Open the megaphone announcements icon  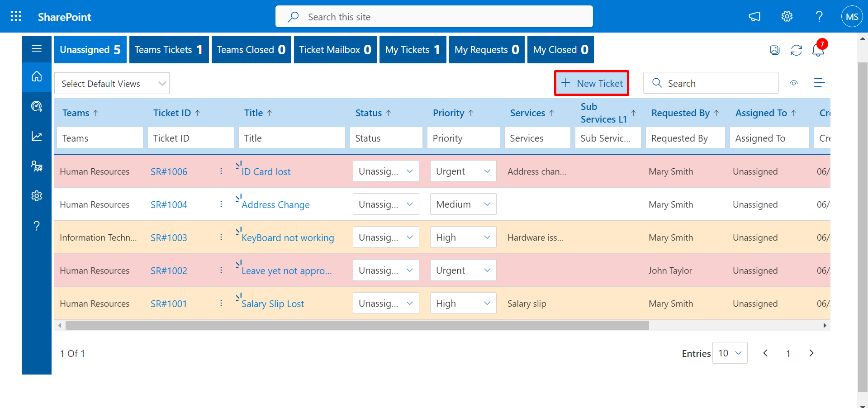pyautogui.click(x=754, y=17)
